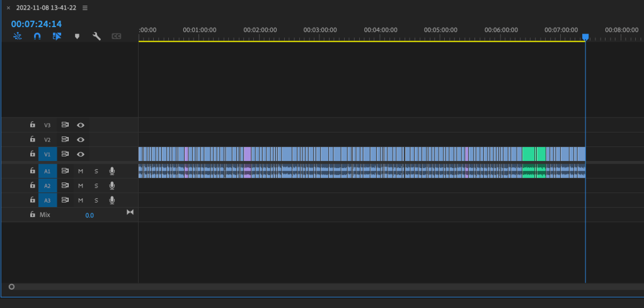This screenshot has width=644, height=308.
Task: Click the Linked Selection icon
Action: 57,37
